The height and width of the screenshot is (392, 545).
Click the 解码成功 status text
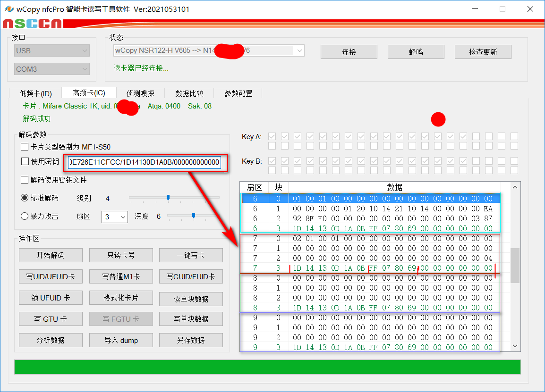tap(37, 118)
